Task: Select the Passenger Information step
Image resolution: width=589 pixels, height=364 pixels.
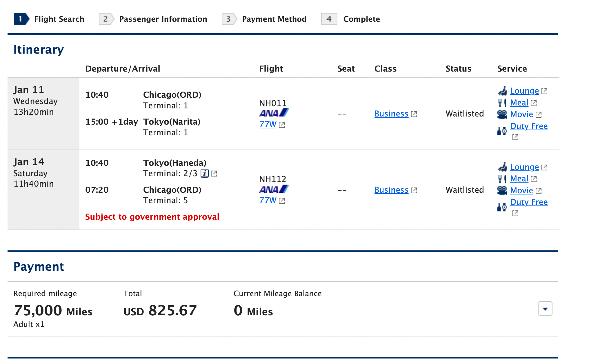Action: [x=153, y=19]
